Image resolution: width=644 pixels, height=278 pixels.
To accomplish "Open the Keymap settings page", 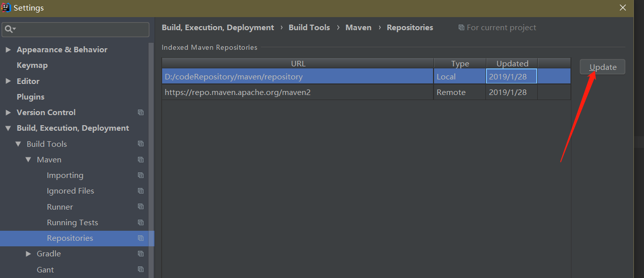I will (x=32, y=65).
